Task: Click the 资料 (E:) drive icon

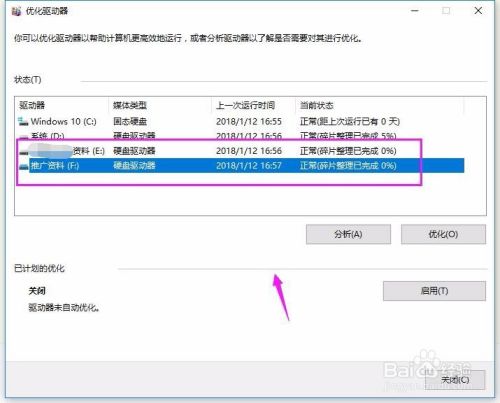Action: (24, 152)
